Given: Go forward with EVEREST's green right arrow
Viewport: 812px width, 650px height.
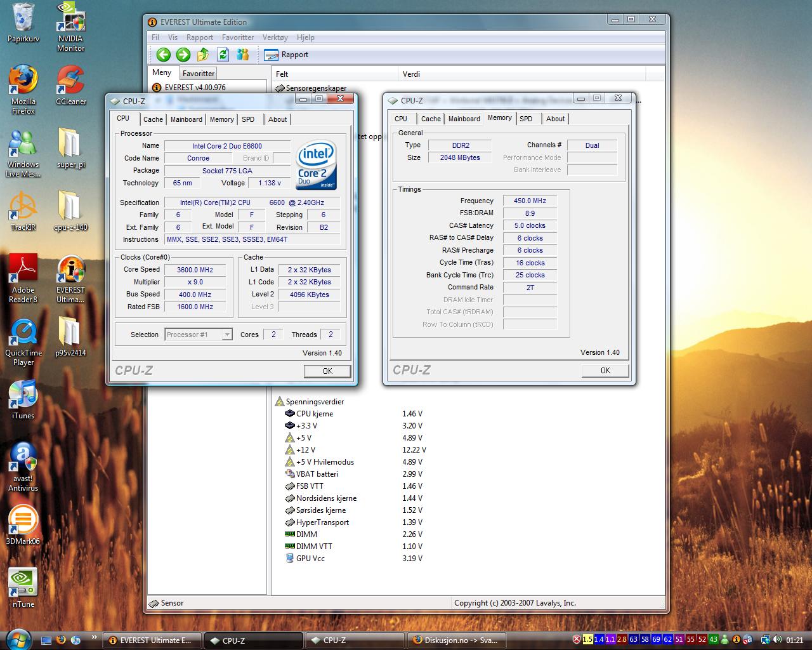Looking at the screenshot, I should 183,55.
